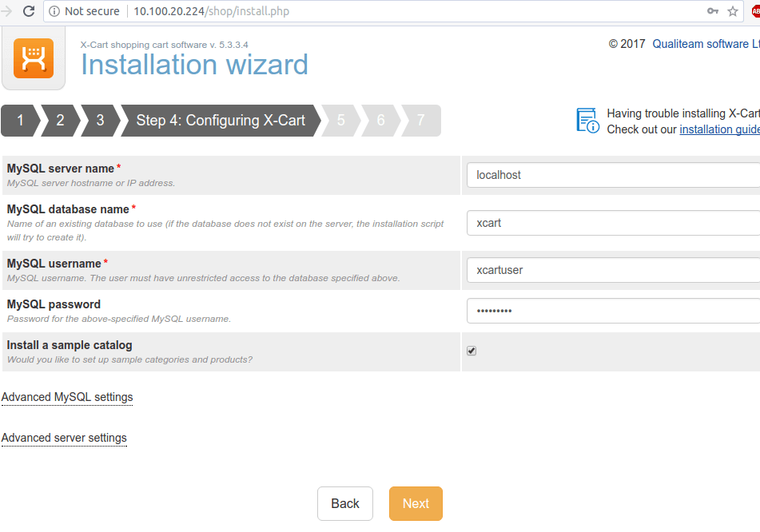Go to wizard step 3

[100, 120]
